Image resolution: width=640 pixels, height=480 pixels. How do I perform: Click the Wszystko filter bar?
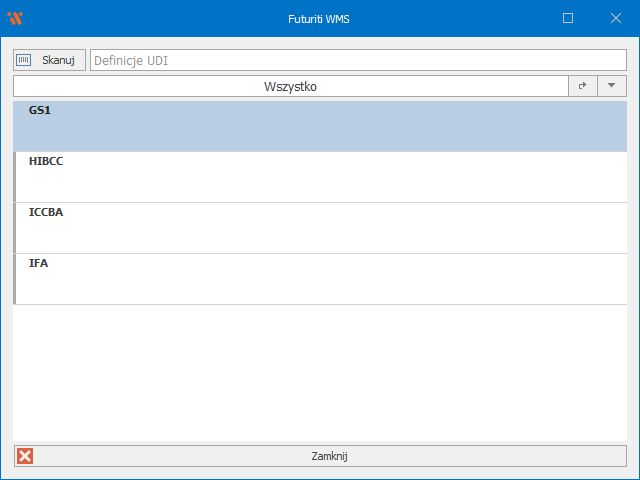pyautogui.click(x=290, y=87)
